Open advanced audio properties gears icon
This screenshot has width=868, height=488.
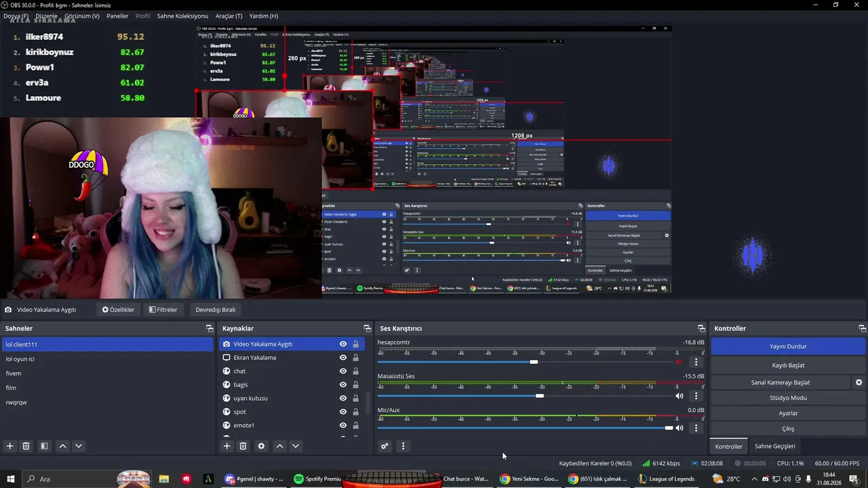tap(384, 446)
